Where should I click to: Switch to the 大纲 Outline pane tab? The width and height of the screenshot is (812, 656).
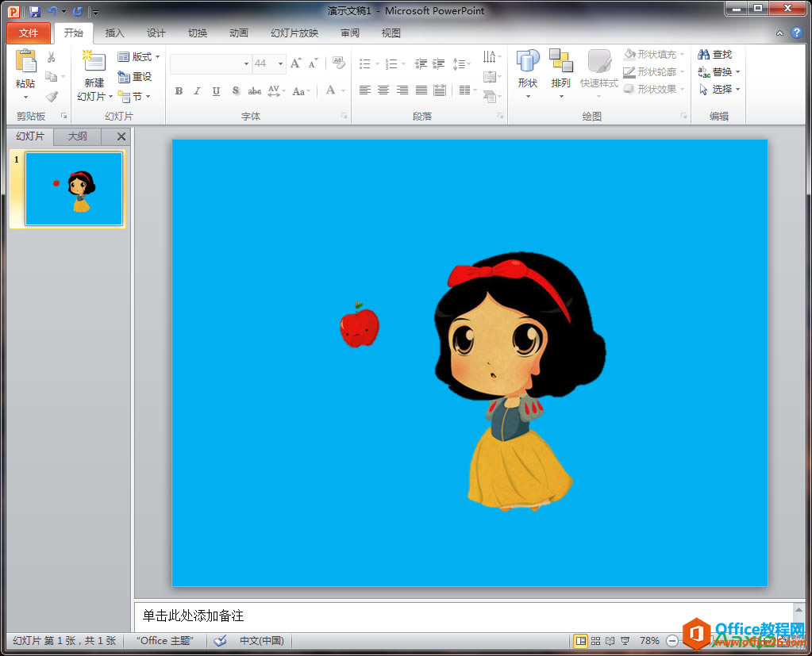pyautogui.click(x=77, y=136)
